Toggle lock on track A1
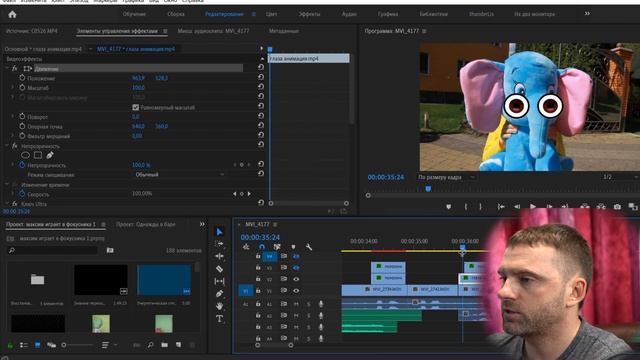This screenshot has width=640, height=360. 258,304
